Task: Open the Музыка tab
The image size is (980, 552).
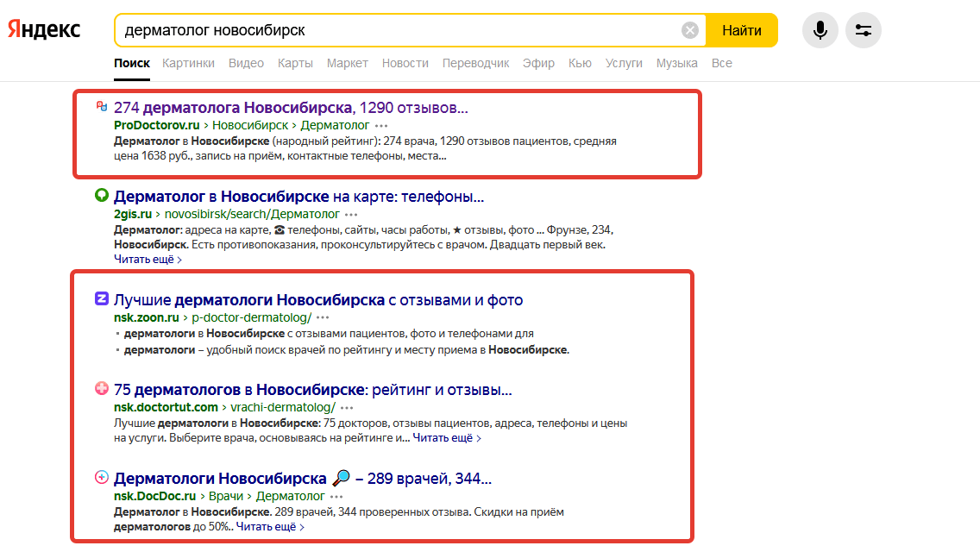Action: click(x=677, y=63)
